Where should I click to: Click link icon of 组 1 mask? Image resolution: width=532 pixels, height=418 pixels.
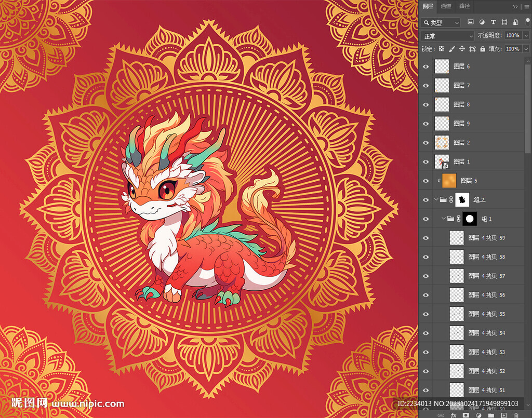tap(458, 219)
